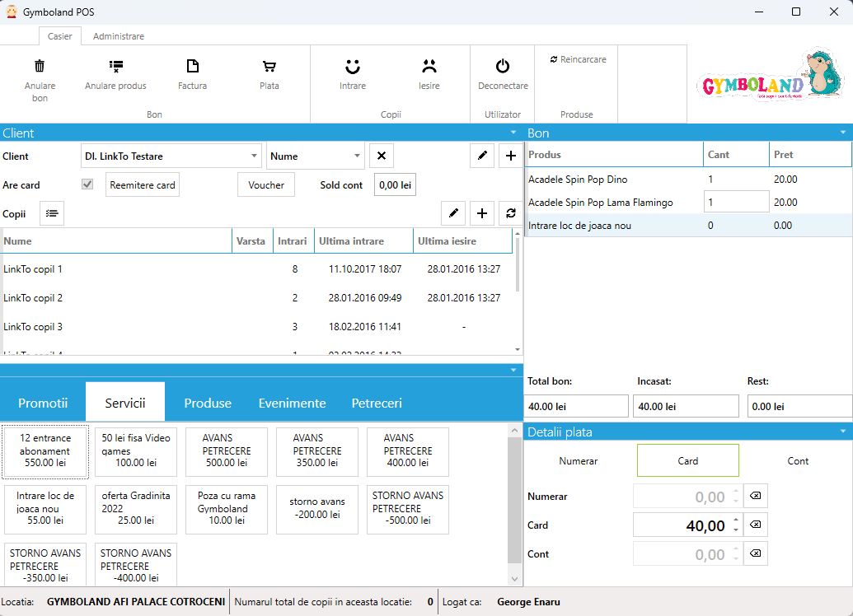The width and height of the screenshot is (853, 616).
Task: Select Cont payment method
Action: point(798,461)
